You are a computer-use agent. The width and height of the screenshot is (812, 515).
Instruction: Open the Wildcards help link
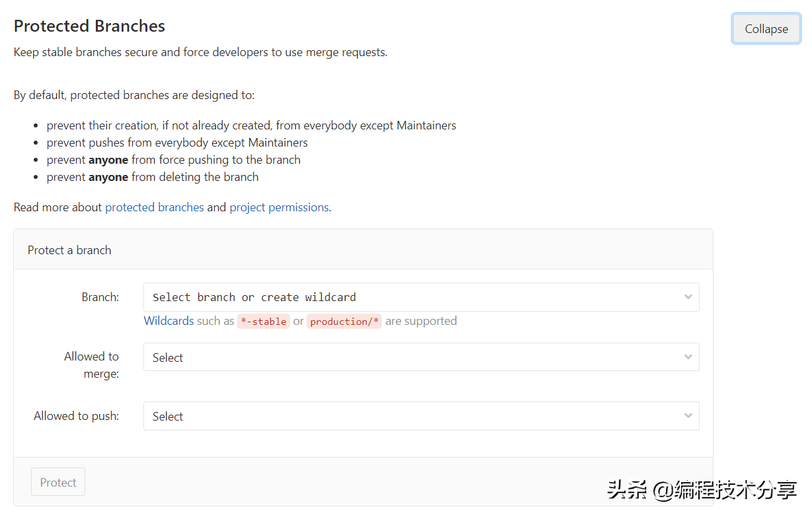click(168, 321)
